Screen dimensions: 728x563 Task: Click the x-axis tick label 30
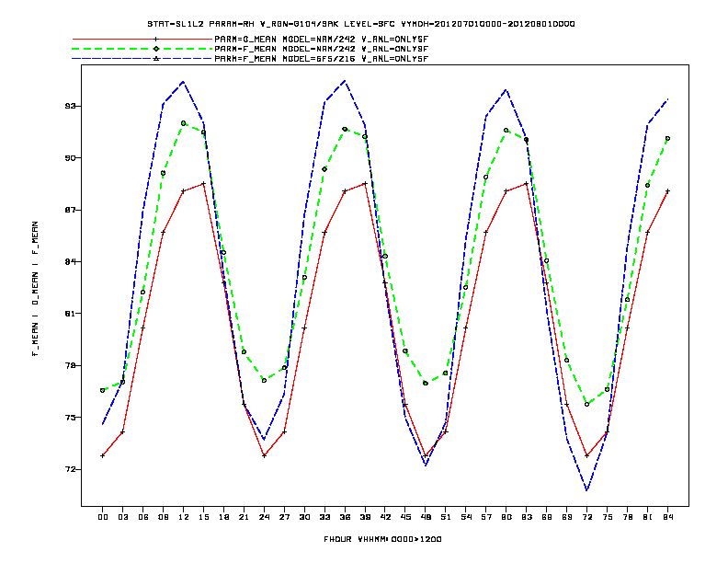point(304,517)
